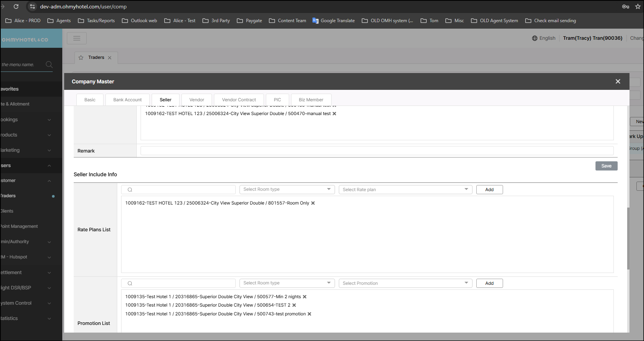Click the Remark input field
Image resolution: width=644 pixels, height=341 pixels.
[377, 151]
